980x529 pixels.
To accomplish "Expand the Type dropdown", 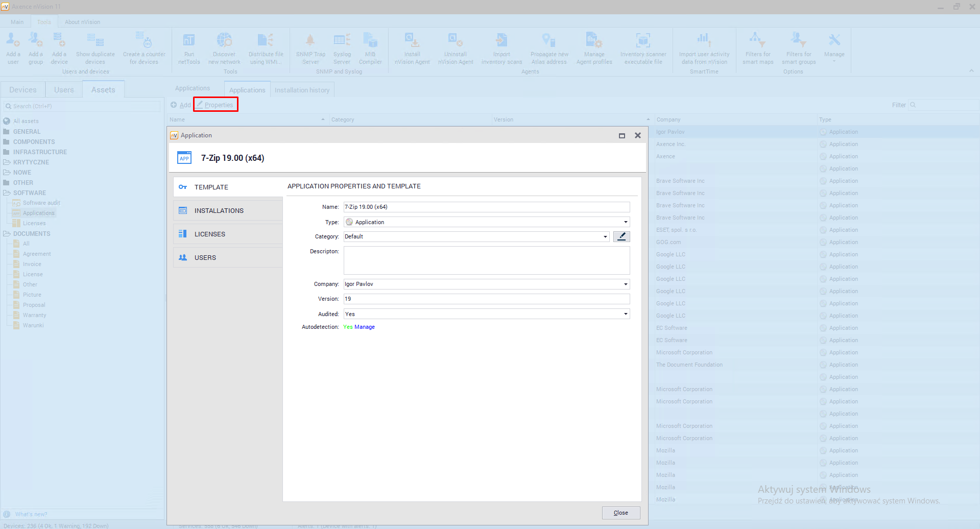I will tap(626, 222).
